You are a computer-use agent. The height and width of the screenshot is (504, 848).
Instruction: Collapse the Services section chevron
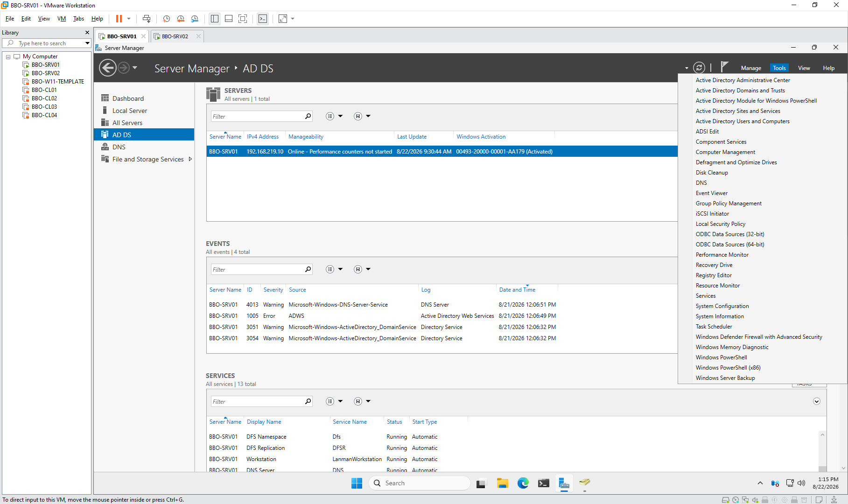817,401
